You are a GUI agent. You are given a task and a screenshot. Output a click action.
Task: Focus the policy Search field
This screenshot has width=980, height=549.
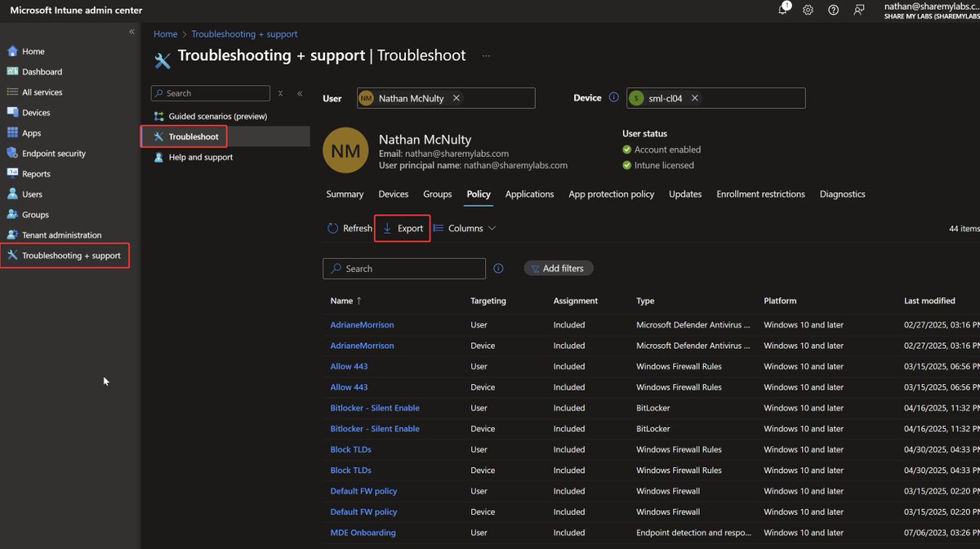tap(404, 269)
